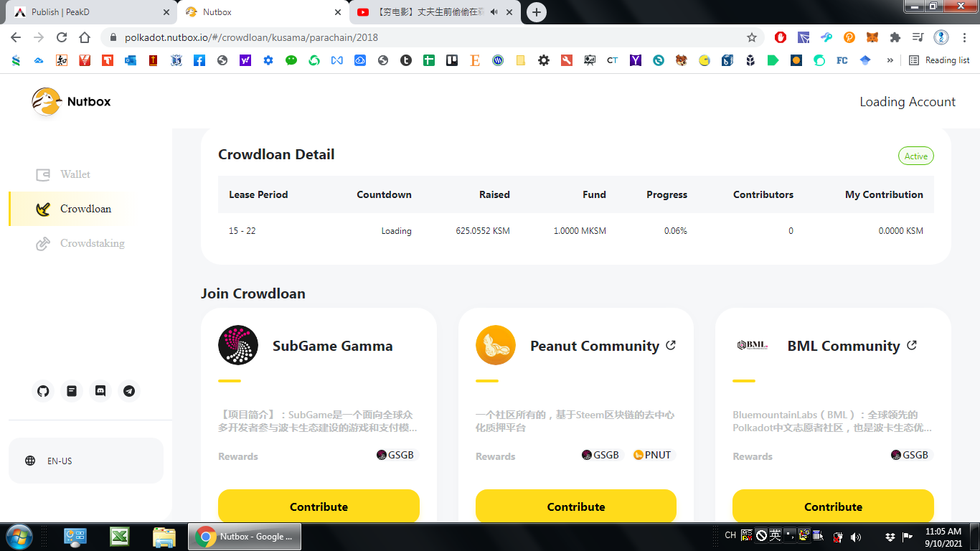Open the Outlook bookmark icon
The width and height of the screenshot is (980, 551).
131,61
